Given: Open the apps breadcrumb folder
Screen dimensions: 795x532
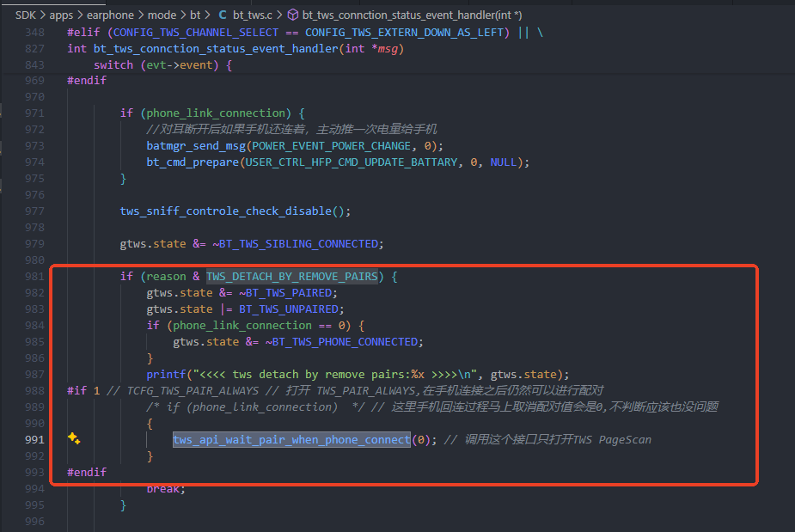Looking at the screenshot, I should click(x=61, y=15).
